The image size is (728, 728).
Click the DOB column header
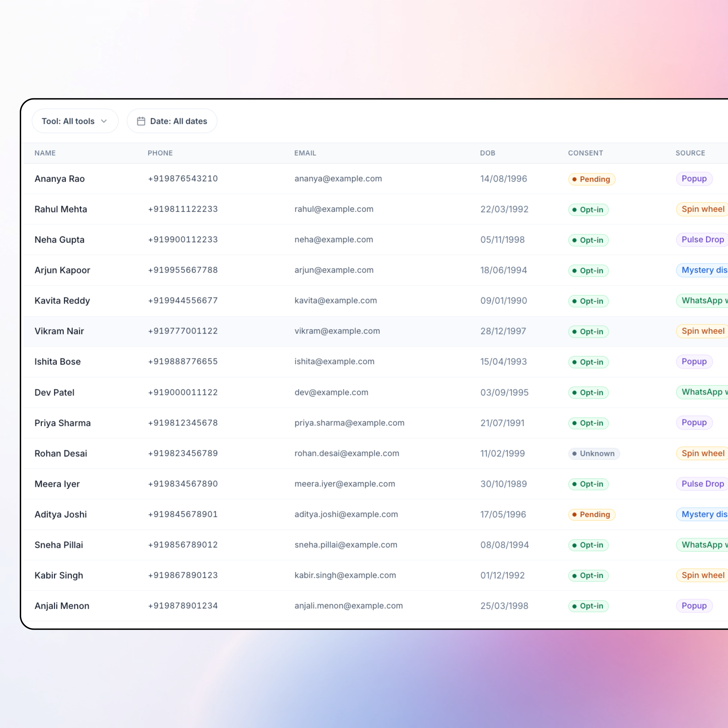pyautogui.click(x=488, y=153)
